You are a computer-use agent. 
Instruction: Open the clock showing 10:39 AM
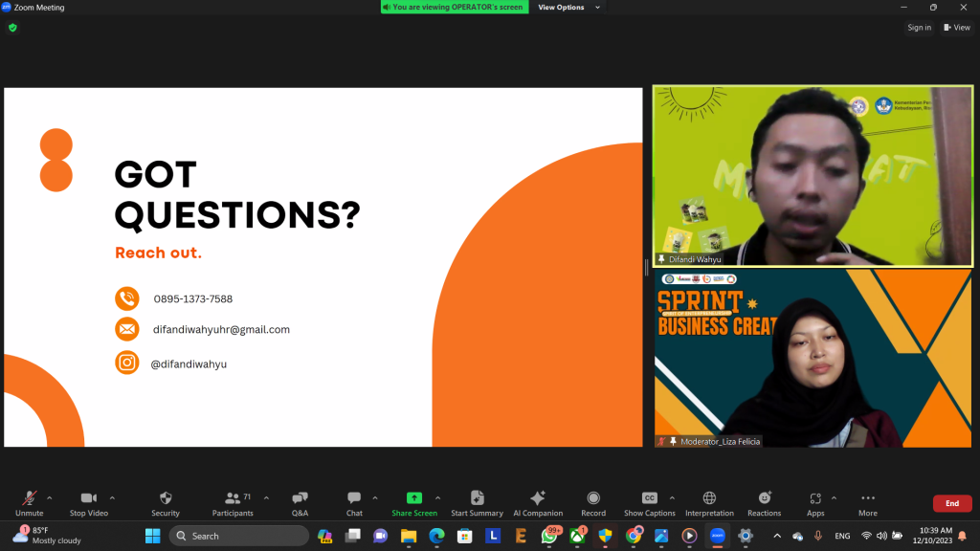tap(932, 536)
